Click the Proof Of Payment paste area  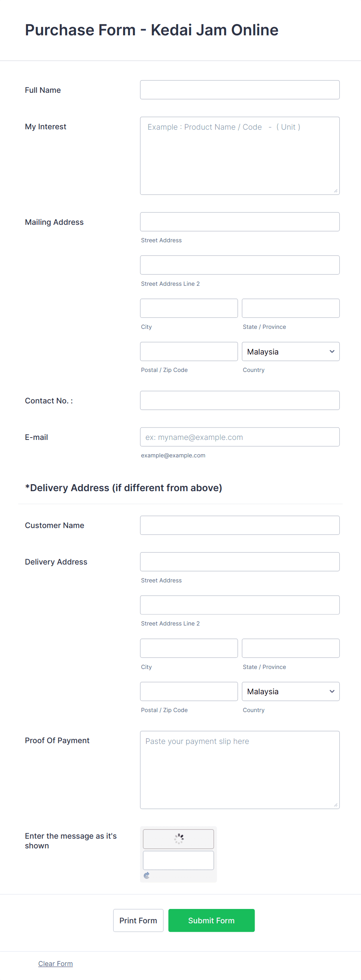tap(240, 769)
